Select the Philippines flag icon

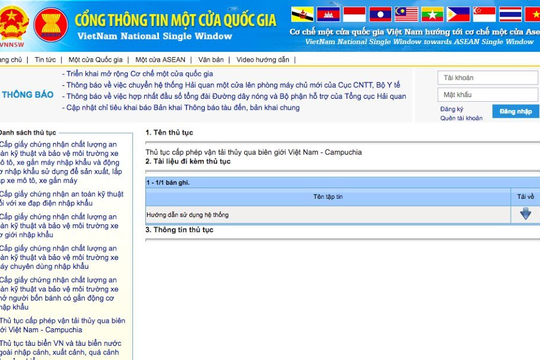tap(458, 14)
